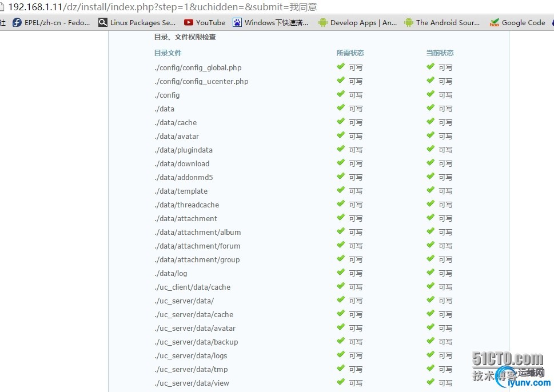Viewport: 554px width, 392px height.
Task: Click current-status checkmark for ./uc_client/data/cache
Action: coord(431,286)
